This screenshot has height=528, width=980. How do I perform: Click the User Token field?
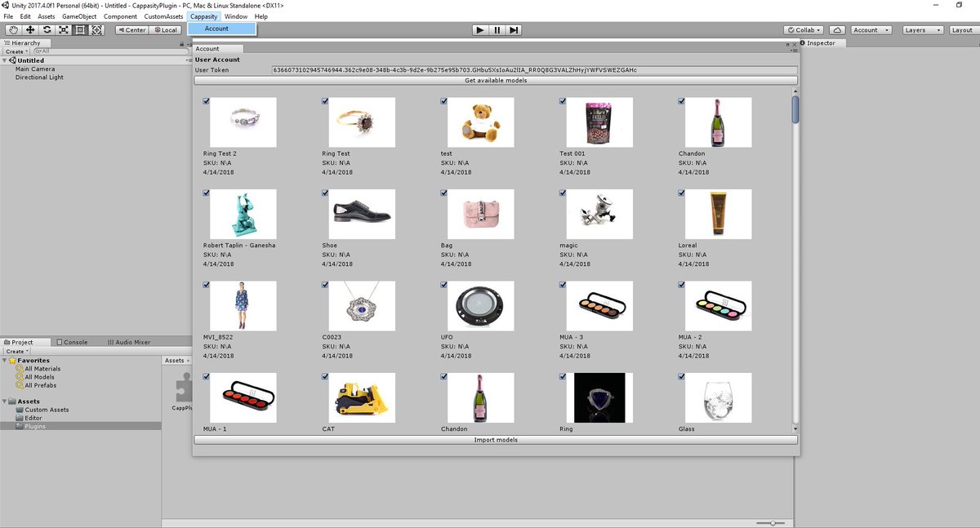click(534, 70)
